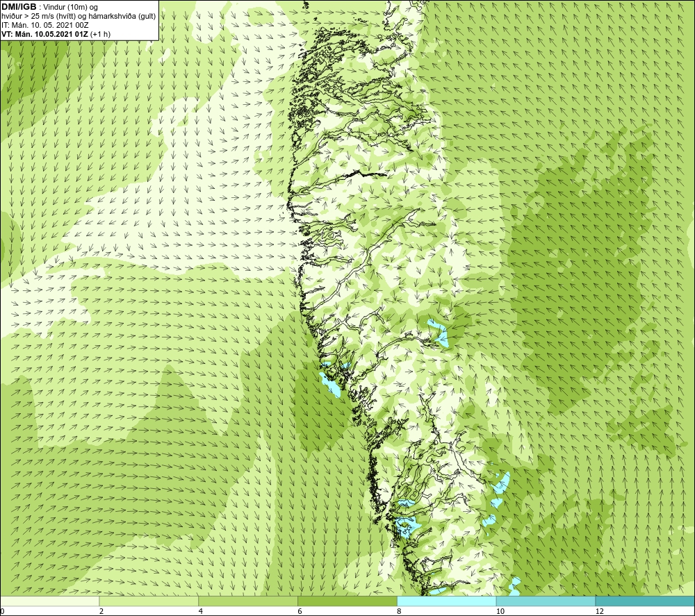Click the scale label '8'
The width and height of the screenshot is (695, 616).
point(400,612)
